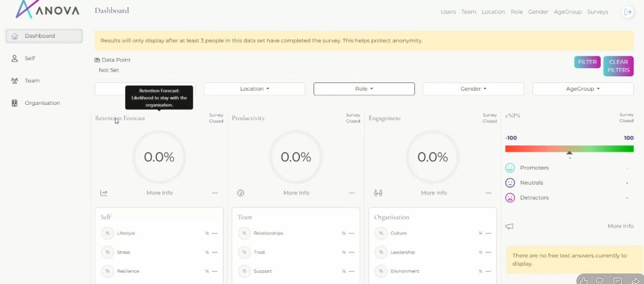This screenshot has height=284, width=644.
Task: Click the Engagement 0.0% progress ring
Action: (433, 157)
